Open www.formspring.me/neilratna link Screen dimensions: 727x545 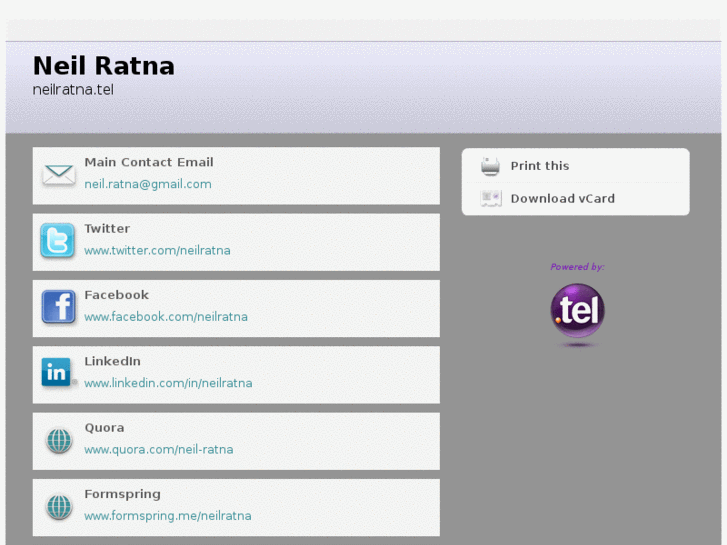pos(168,516)
